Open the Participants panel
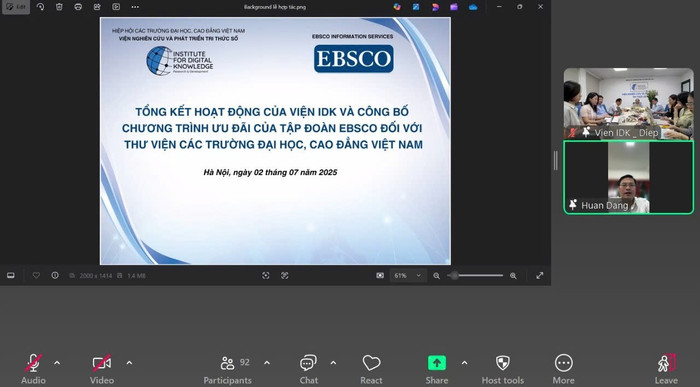The width and height of the screenshot is (700, 387). coord(228,369)
